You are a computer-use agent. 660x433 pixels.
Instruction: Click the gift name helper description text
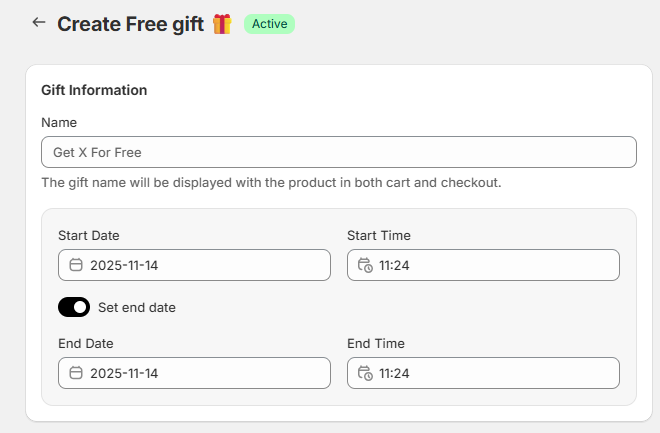(271, 183)
